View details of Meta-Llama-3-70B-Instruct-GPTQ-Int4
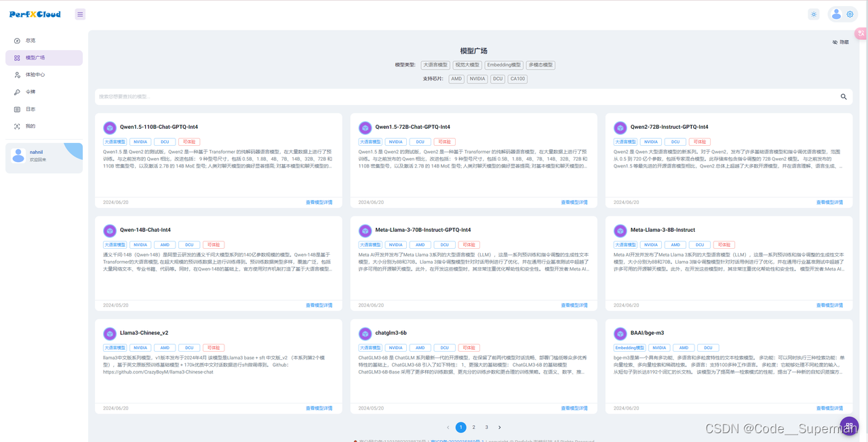 574,305
